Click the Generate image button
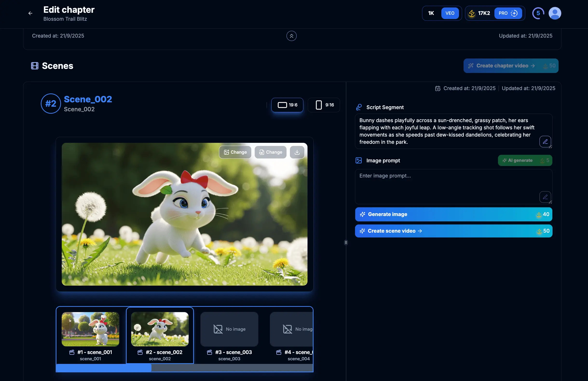 click(x=453, y=214)
